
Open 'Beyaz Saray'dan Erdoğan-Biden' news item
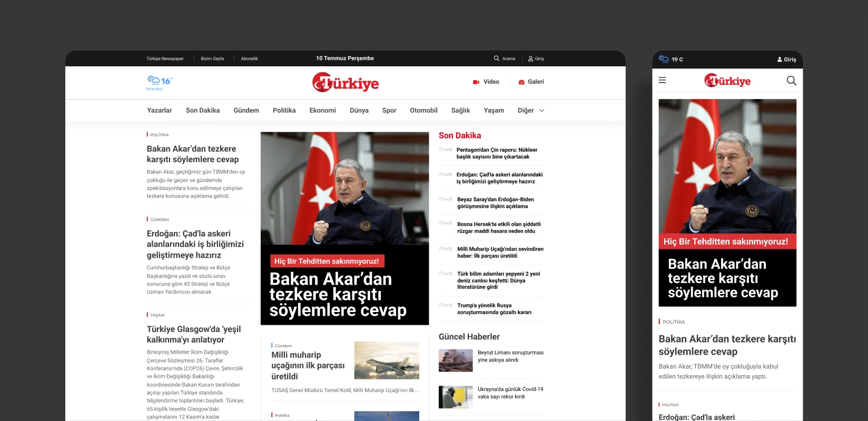(x=495, y=203)
